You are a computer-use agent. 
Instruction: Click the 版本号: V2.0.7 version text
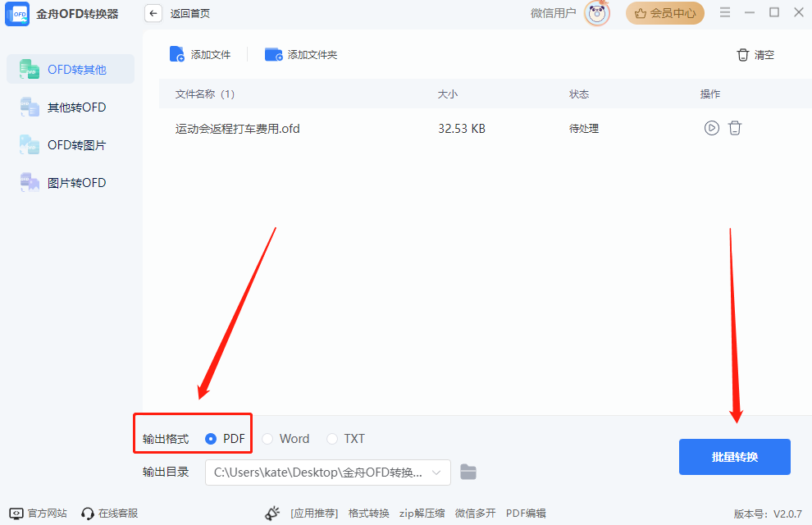(768, 514)
